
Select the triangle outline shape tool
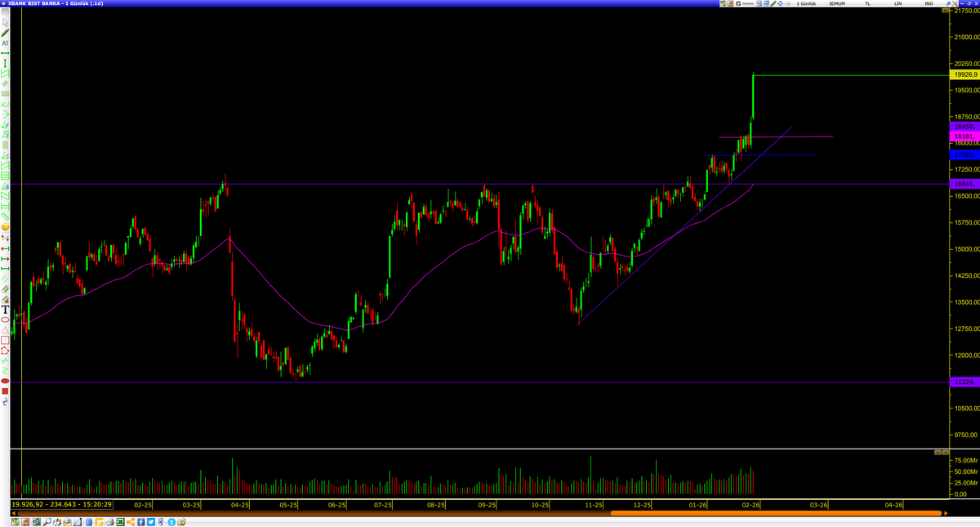point(5,329)
